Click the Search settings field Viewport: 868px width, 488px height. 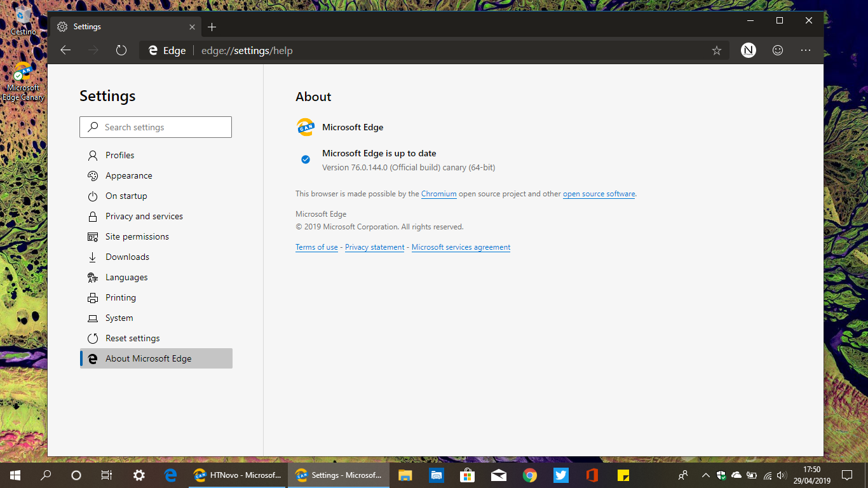[156, 127]
